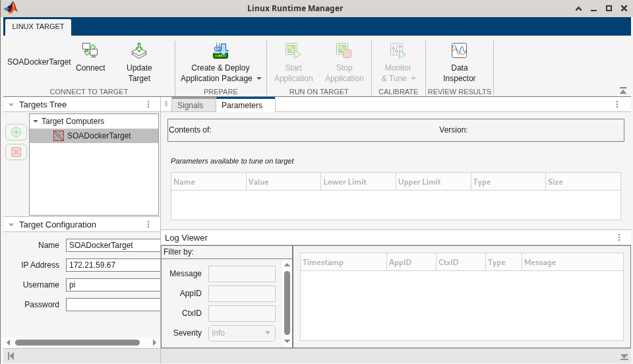Screen dimensions: 633x364
Task: Click the Filter scrollbar down arrow
Action: [287, 341]
